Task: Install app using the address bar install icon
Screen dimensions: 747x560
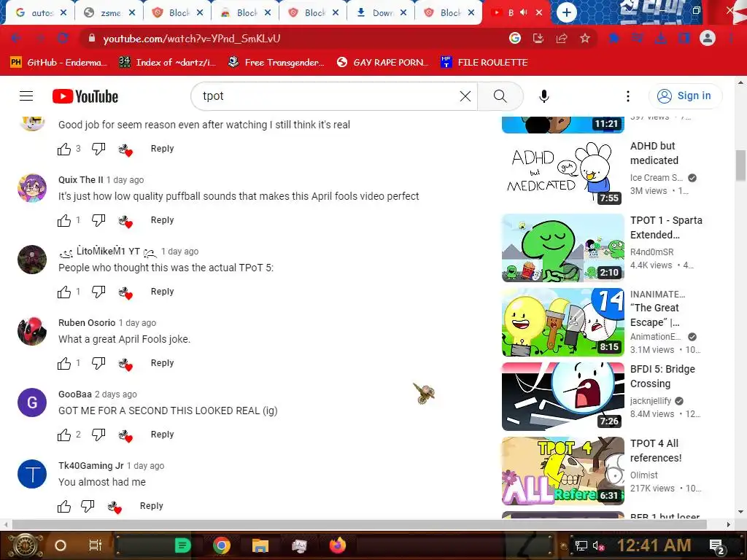Action: (538, 38)
